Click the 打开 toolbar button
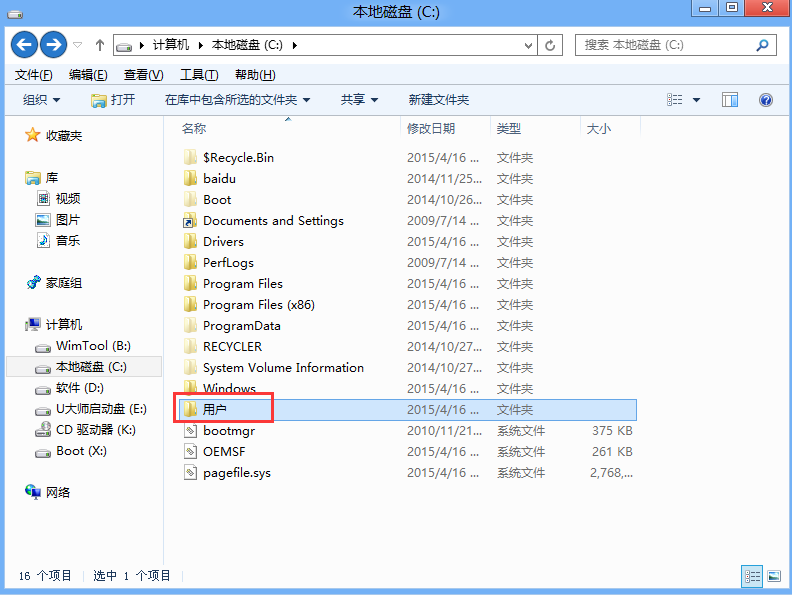This screenshot has width=792, height=595. (x=113, y=100)
